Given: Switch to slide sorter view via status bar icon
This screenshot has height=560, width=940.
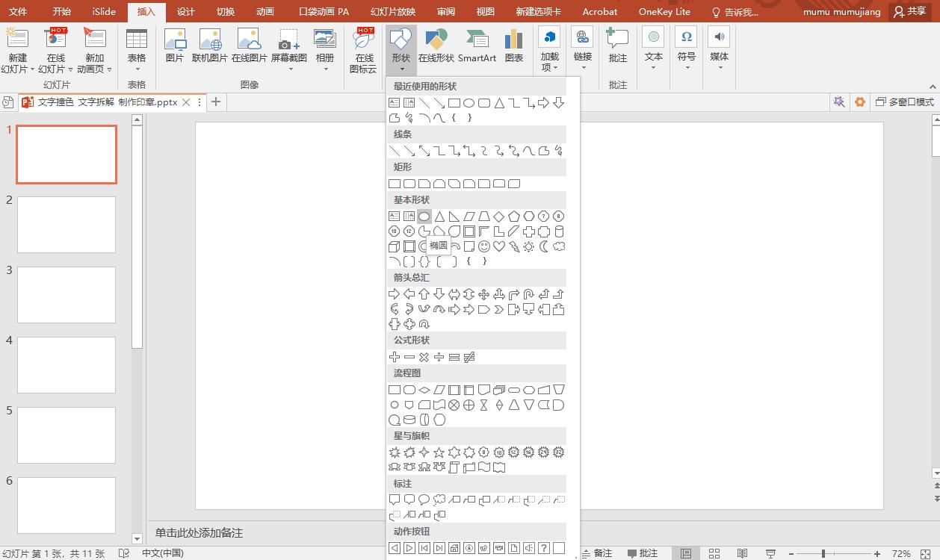Looking at the screenshot, I should [x=714, y=553].
